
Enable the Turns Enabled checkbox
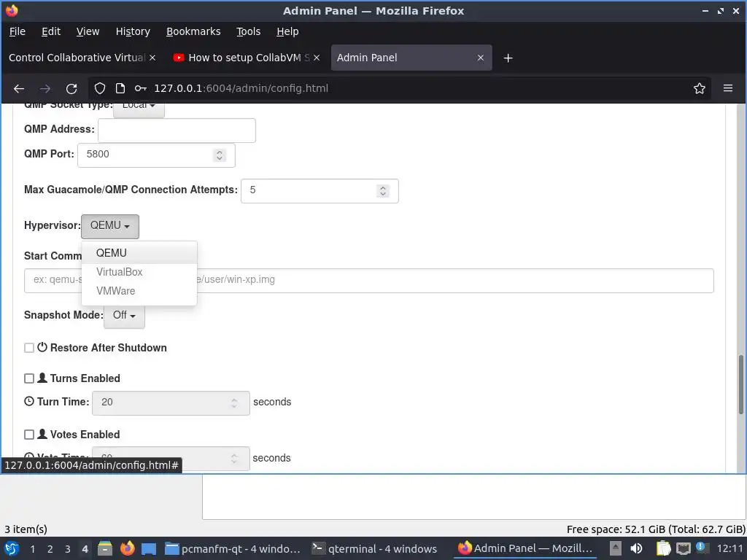coord(29,378)
